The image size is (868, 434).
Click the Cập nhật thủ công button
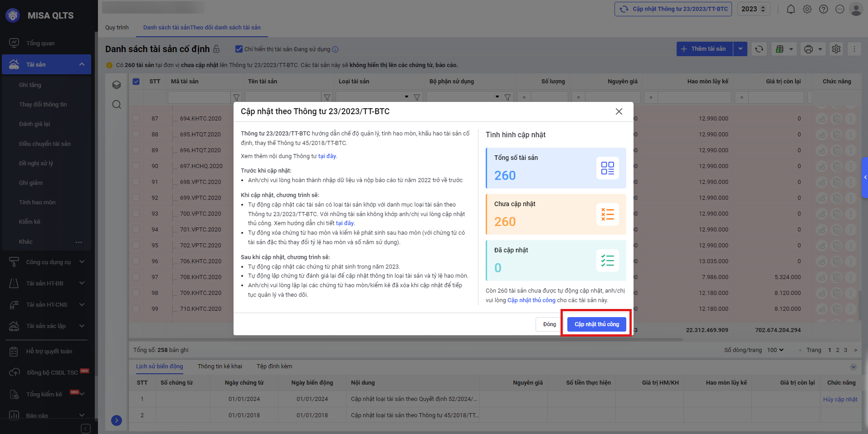(596, 324)
